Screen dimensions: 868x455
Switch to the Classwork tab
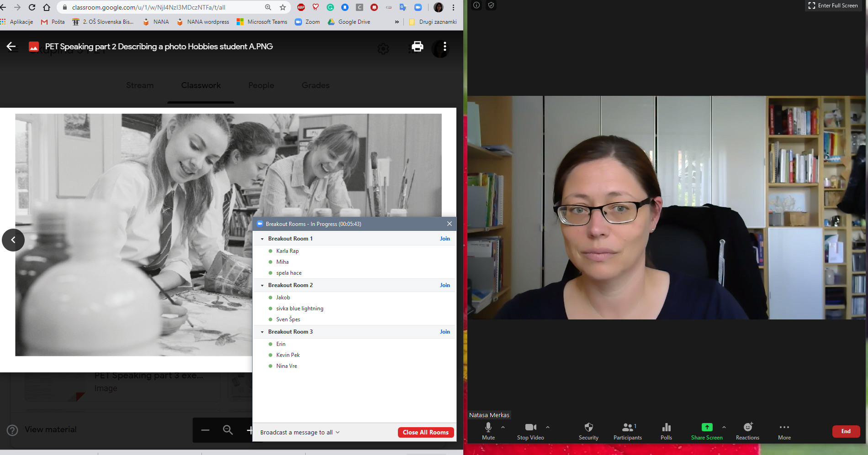[201, 85]
